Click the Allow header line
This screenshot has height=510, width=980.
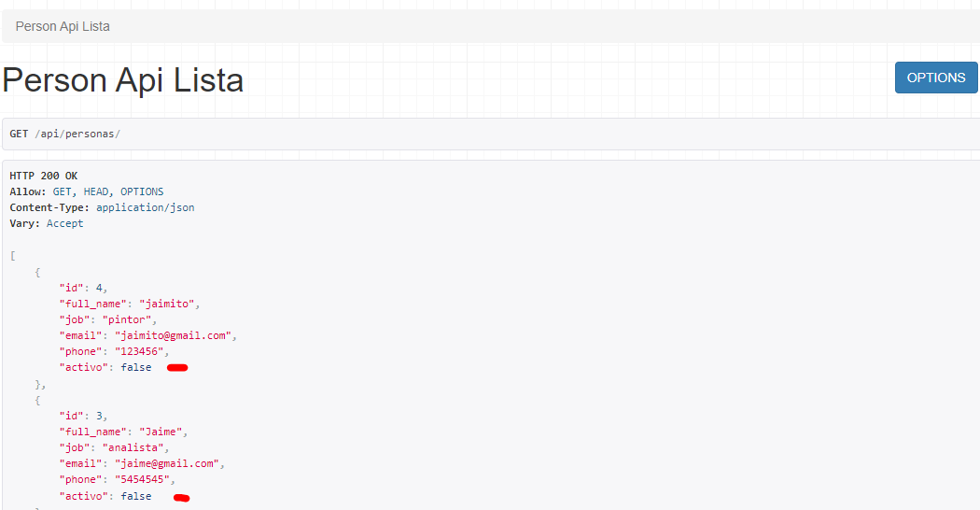coord(86,191)
